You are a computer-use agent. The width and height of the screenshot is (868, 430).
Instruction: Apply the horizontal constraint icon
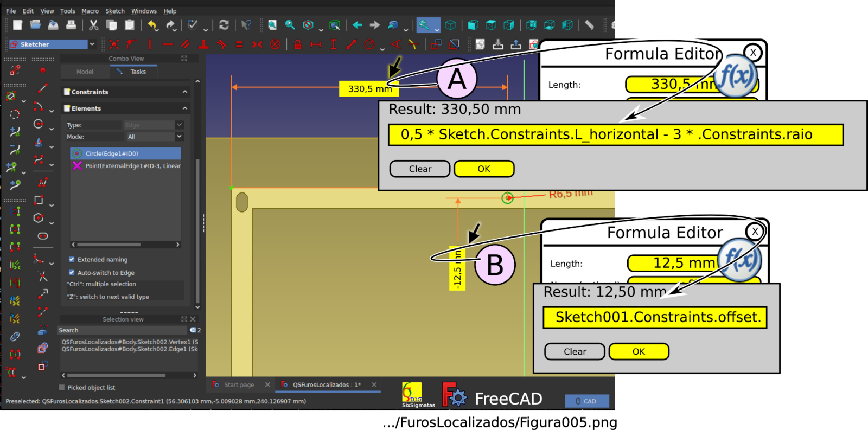(168, 44)
